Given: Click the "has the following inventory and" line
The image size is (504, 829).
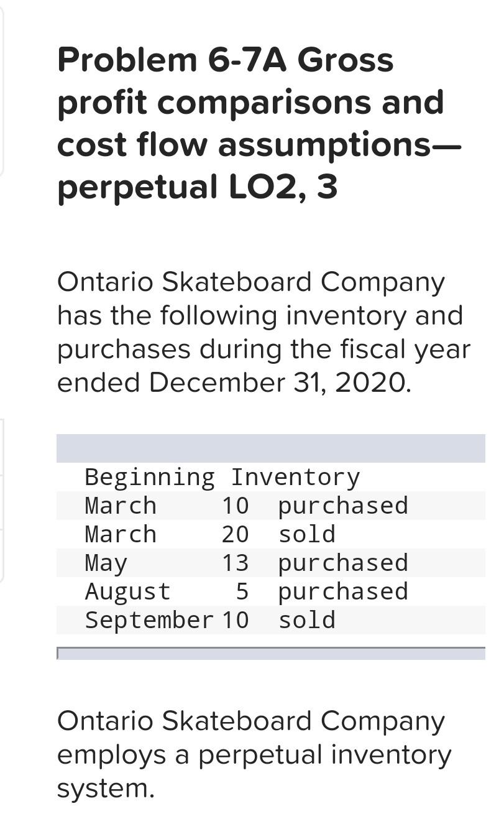Looking at the screenshot, I should pyautogui.click(x=260, y=315).
